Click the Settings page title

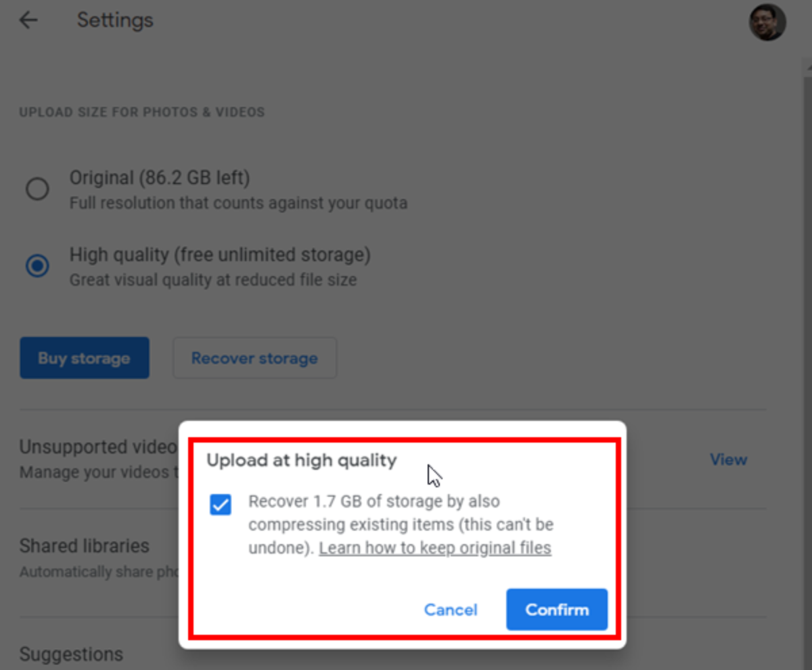click(x=115, y=20)
